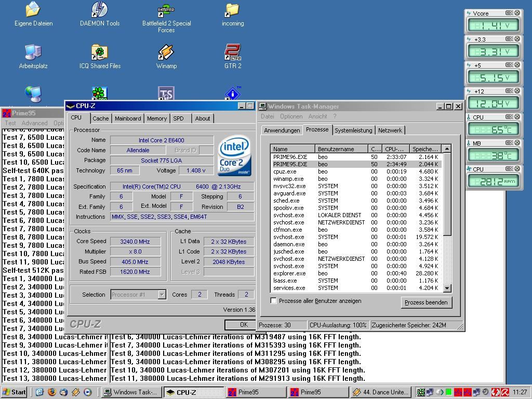Close the CPU temperature monitor widget
This screenshot has width=532, height=399.
tap(517, 117)
